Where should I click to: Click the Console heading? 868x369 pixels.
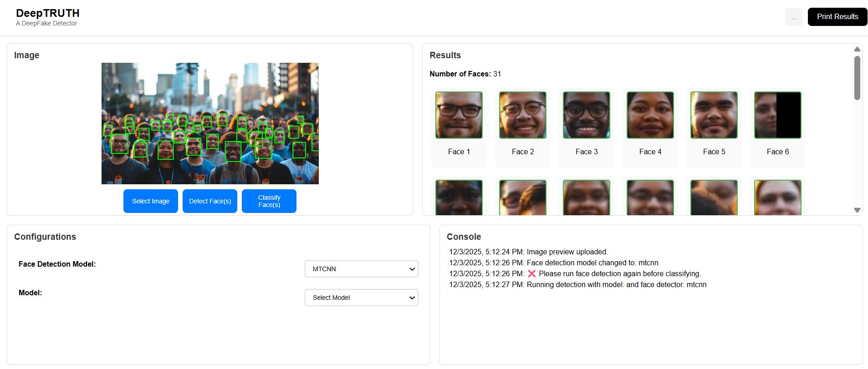point(464,237)
